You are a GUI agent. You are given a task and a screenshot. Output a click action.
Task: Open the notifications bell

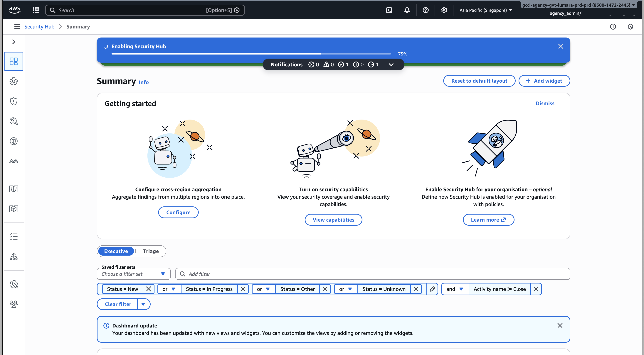[x=407, y=10]
